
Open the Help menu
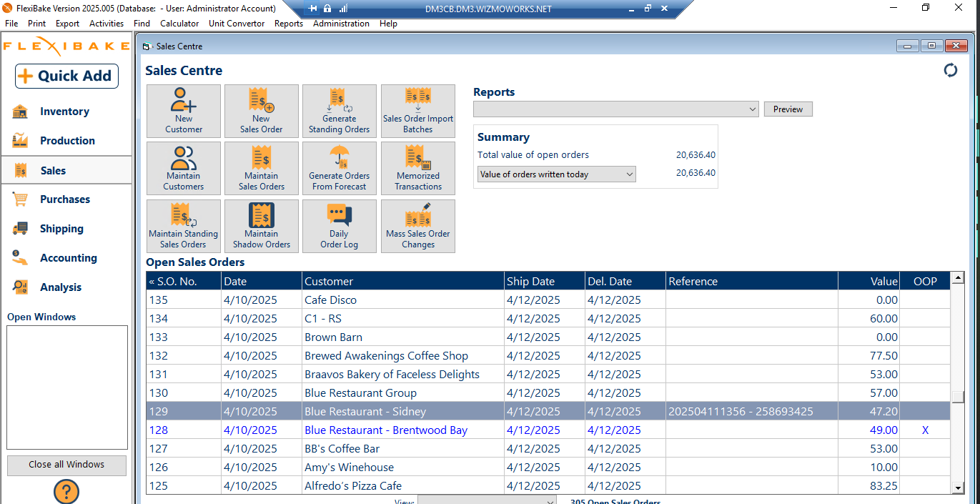[388, 24]
